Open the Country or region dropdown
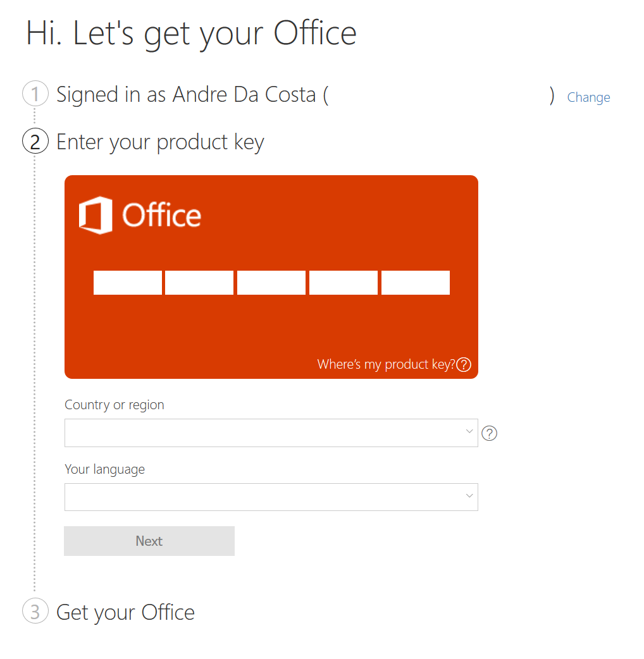The width and height of the screenshot is (644, 659). (x=271, y=433)
